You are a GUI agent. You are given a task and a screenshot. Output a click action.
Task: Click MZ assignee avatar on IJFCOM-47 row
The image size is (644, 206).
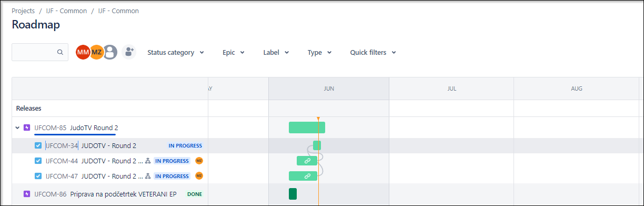pyautogui.click(x=199, y=175)
